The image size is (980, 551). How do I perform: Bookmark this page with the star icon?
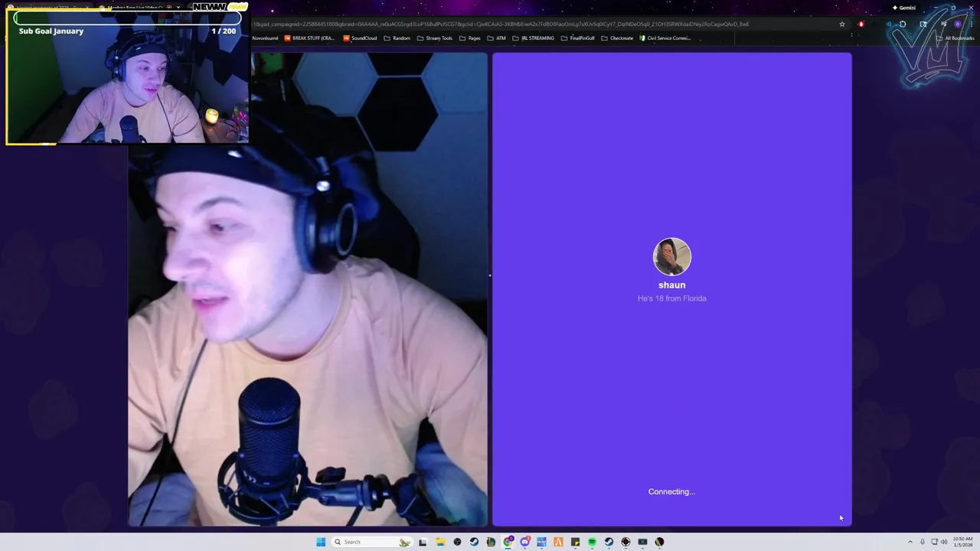(842, 24)
